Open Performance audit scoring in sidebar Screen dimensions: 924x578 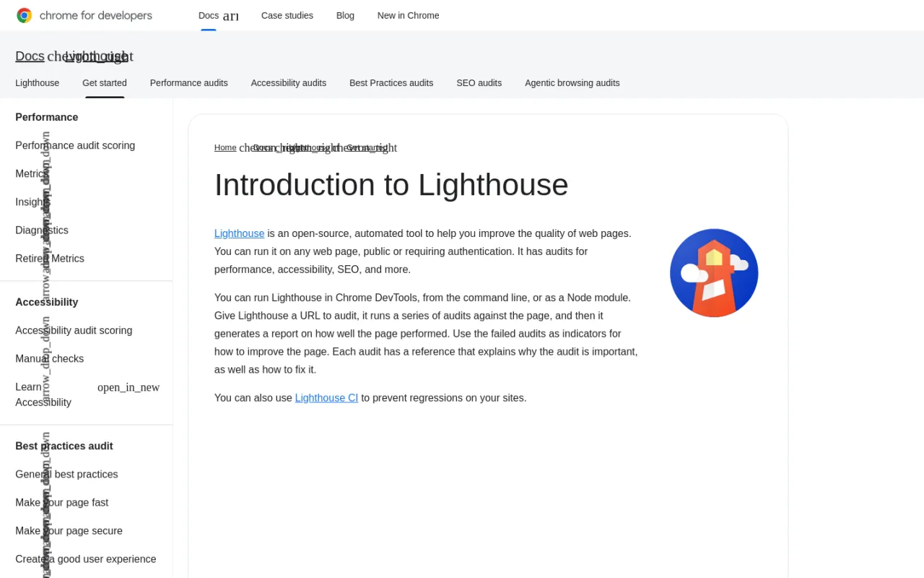(75, 146)
